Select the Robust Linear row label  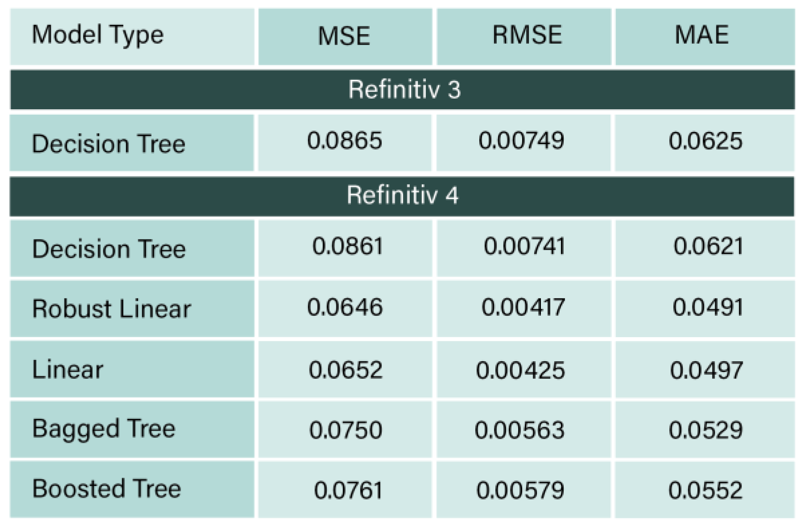point(111,309)
